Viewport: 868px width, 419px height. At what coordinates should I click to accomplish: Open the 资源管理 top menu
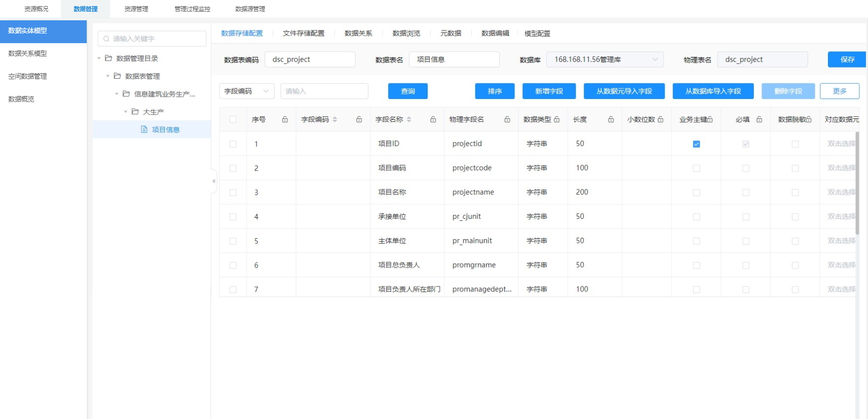tap(136, 9)
